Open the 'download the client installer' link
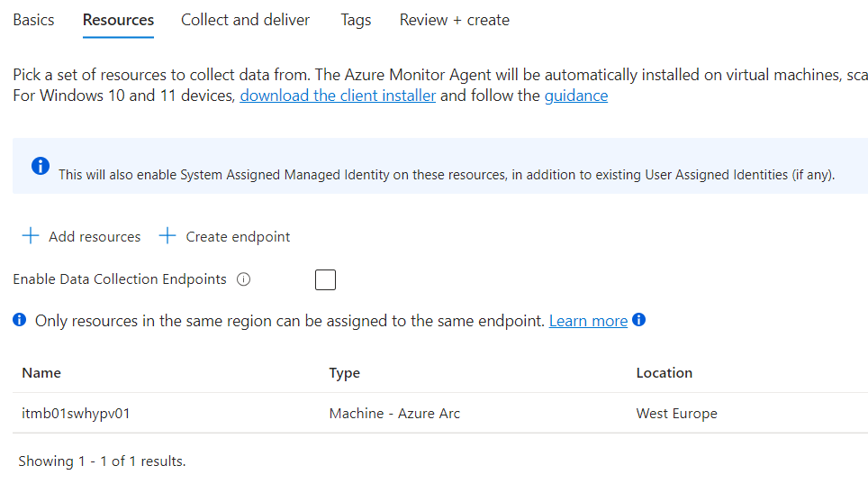This screenshot has width=868, height=484. (x=338, y=96)
